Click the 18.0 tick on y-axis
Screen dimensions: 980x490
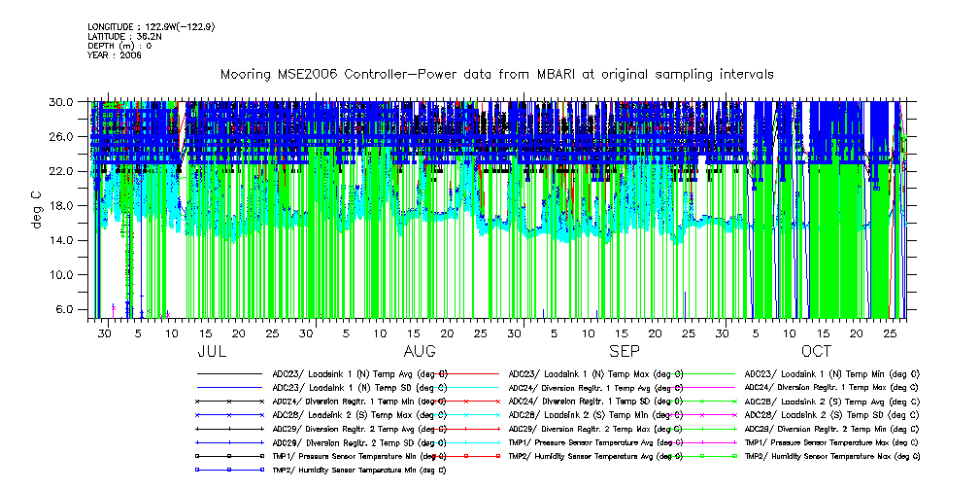click(62, 205)
